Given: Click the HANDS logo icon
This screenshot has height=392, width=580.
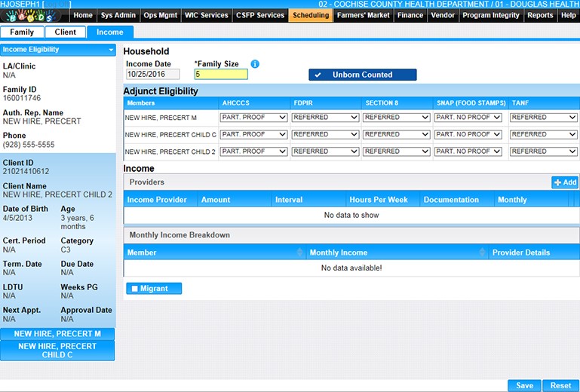Looking at the screenshot, I should (35, 16).
